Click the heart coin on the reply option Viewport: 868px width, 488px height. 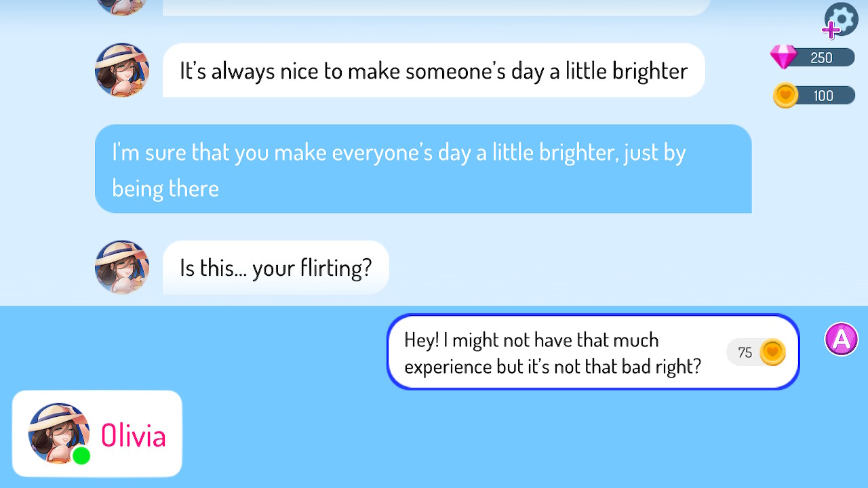point(772,352)
